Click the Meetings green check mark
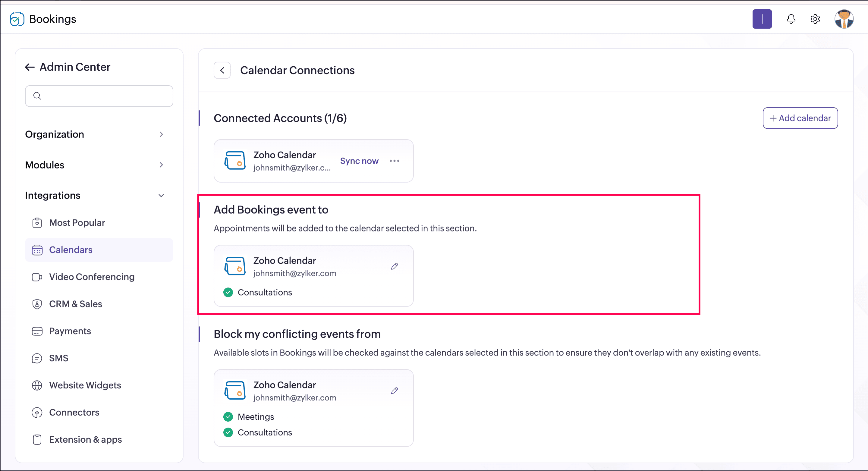 pyautogui.click(x=228, y=417)
